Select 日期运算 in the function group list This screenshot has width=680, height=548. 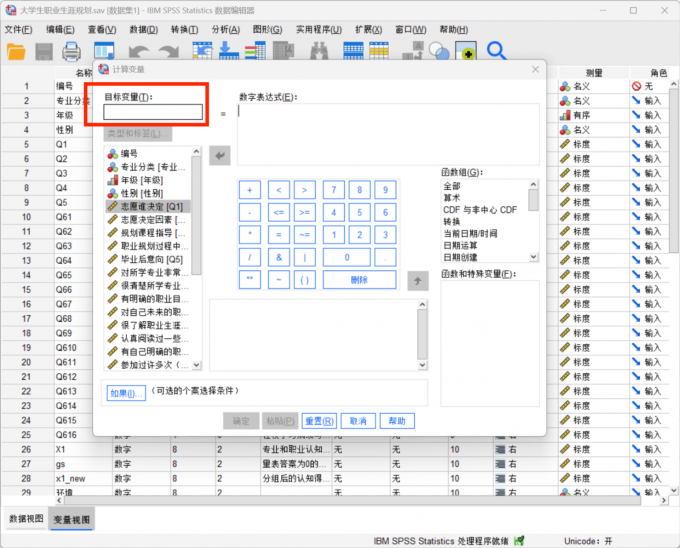tap(460, 245)
